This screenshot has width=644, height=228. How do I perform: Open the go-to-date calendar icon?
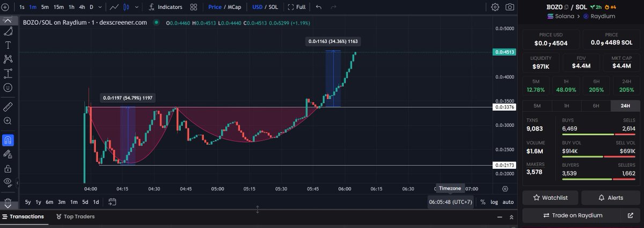[112, 202]
